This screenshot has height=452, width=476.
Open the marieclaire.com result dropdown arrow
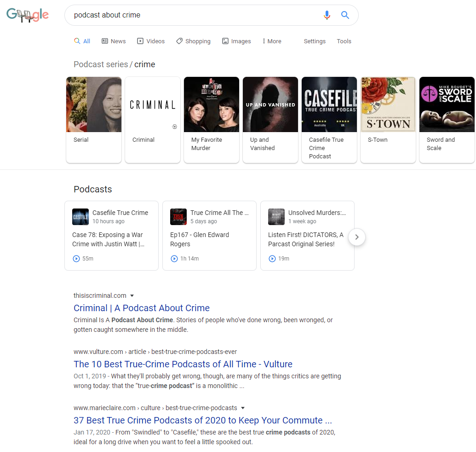pos(243,408)
